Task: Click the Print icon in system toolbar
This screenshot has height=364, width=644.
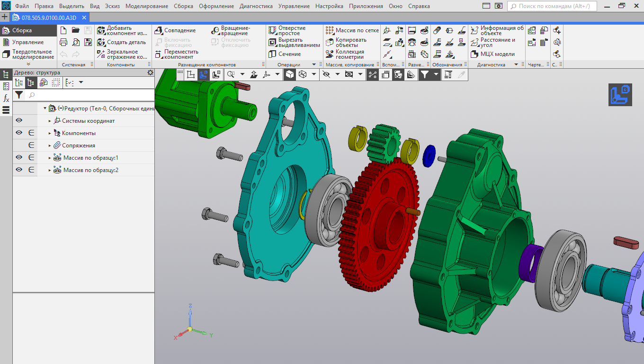Action: coord(63,42)
